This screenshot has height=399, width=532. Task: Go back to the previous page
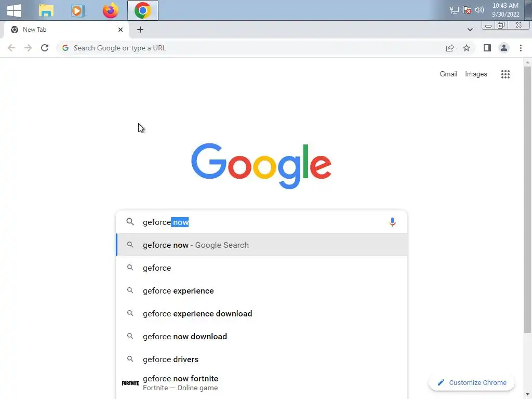click(11, 48)
